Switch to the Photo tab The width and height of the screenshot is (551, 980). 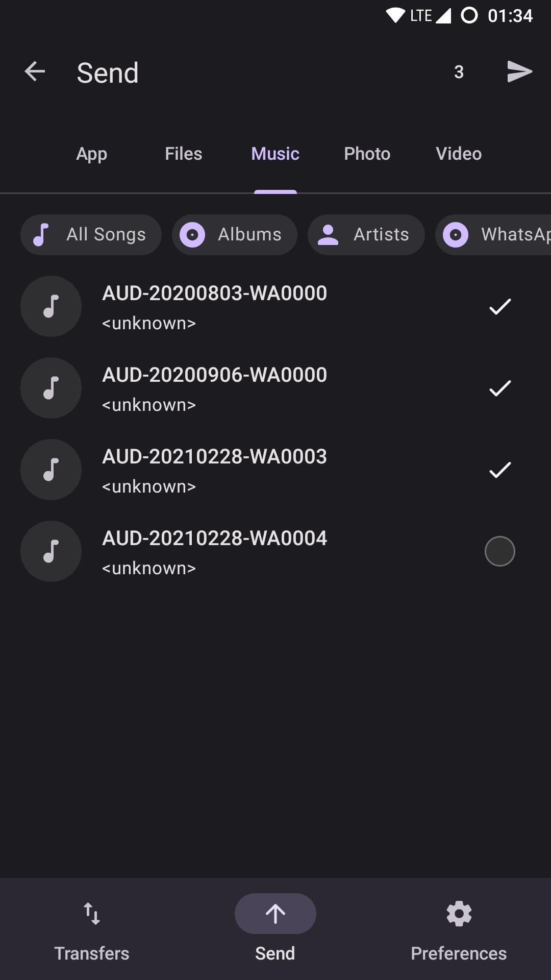click(367, 154)
